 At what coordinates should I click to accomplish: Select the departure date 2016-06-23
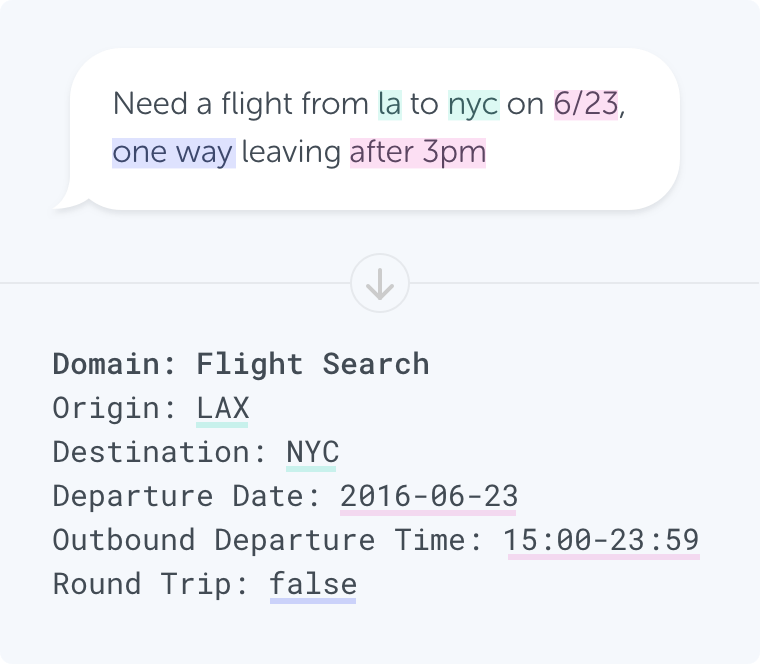(429, 496)
